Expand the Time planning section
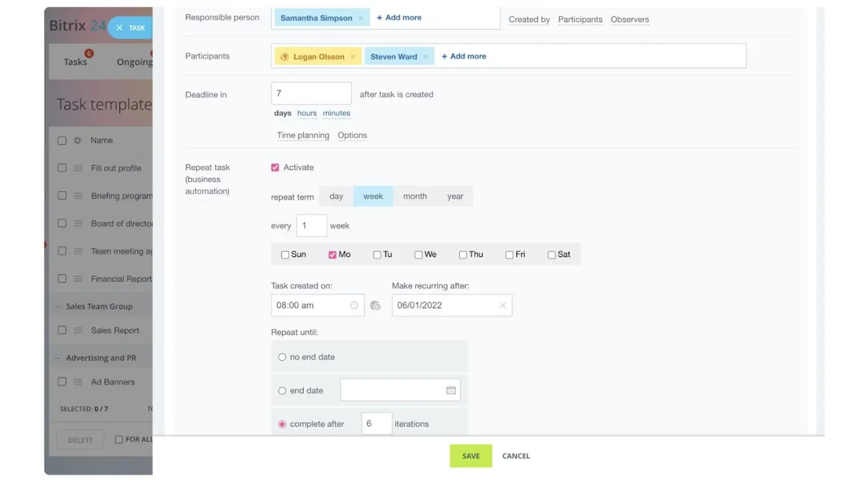The height and width of the screenshot is (491, 868). [303, 135]
